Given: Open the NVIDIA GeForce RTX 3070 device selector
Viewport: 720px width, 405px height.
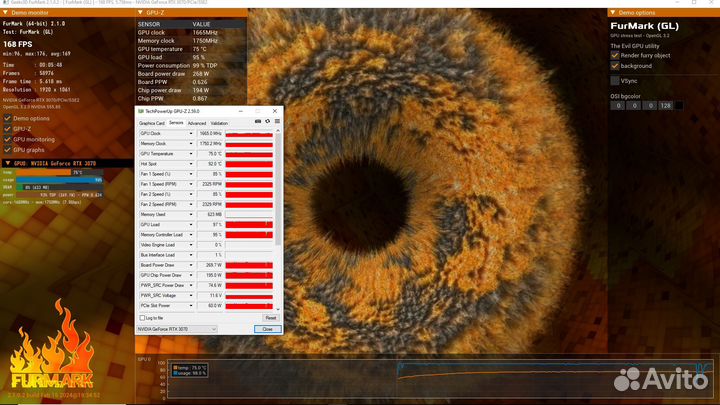Looking at the screenshot, I should 177,329.
